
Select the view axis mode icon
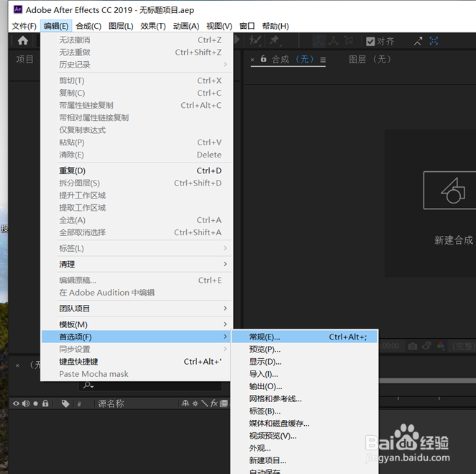349,41
